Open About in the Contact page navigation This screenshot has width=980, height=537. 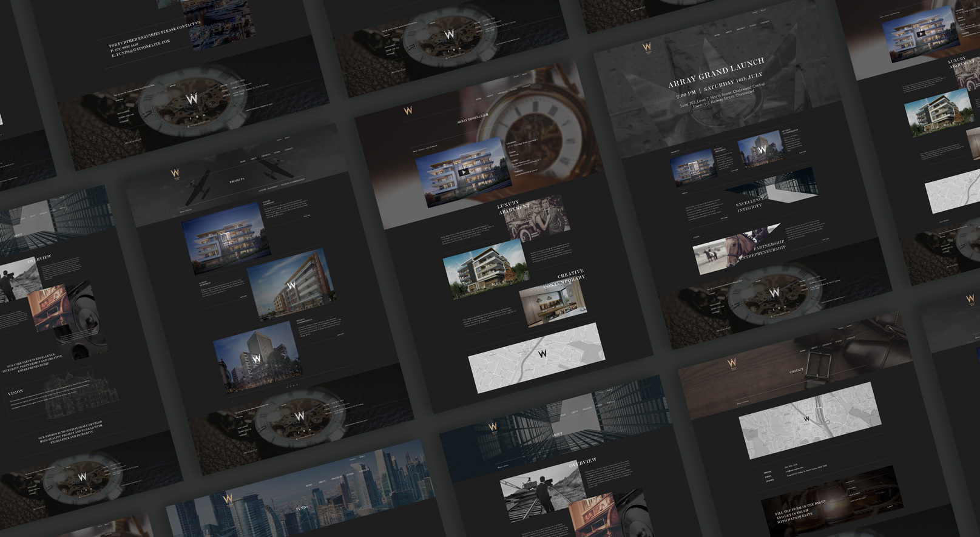click(x=814, y=348)
